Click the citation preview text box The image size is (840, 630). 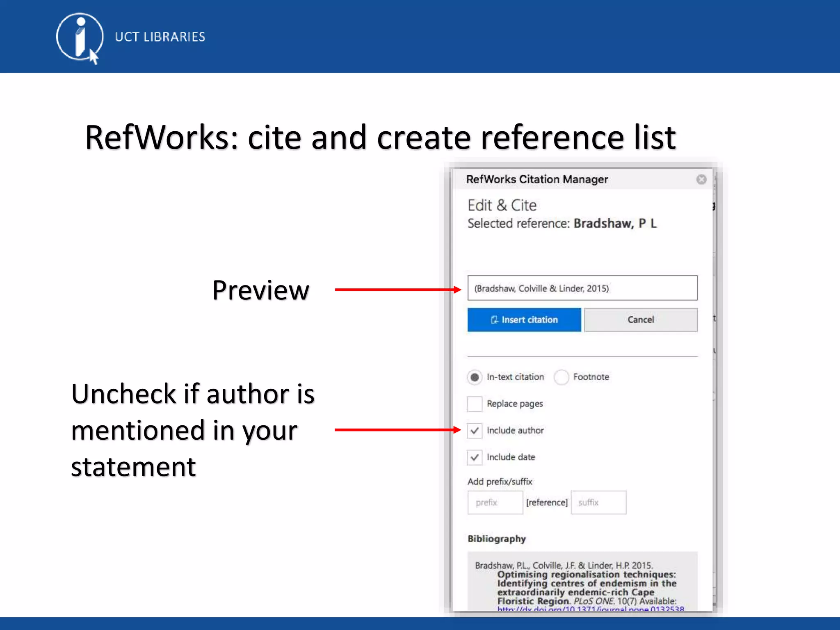point(582,288)
